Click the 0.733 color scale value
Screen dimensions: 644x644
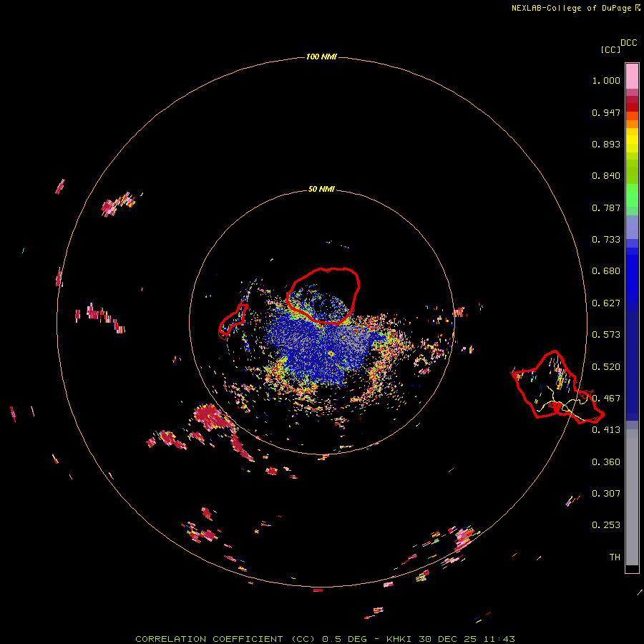[x=606, y=240]
